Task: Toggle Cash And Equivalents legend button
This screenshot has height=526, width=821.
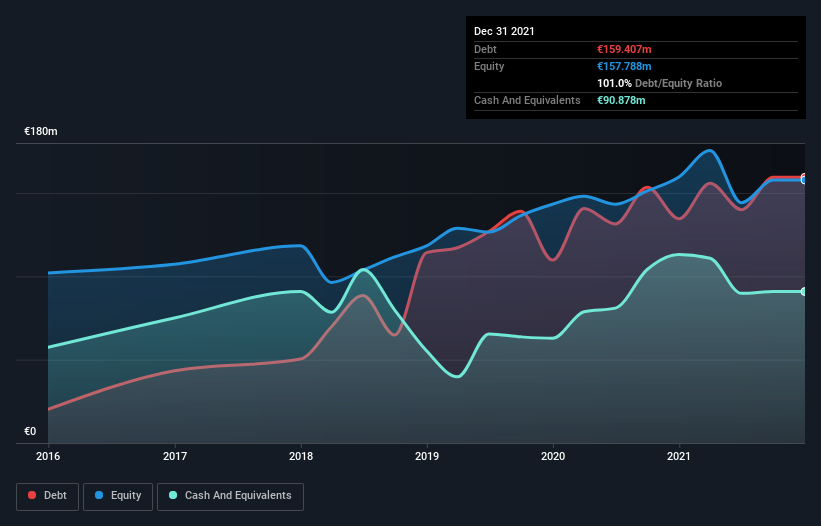Action: pyautogui.click(x=230, y=496)
